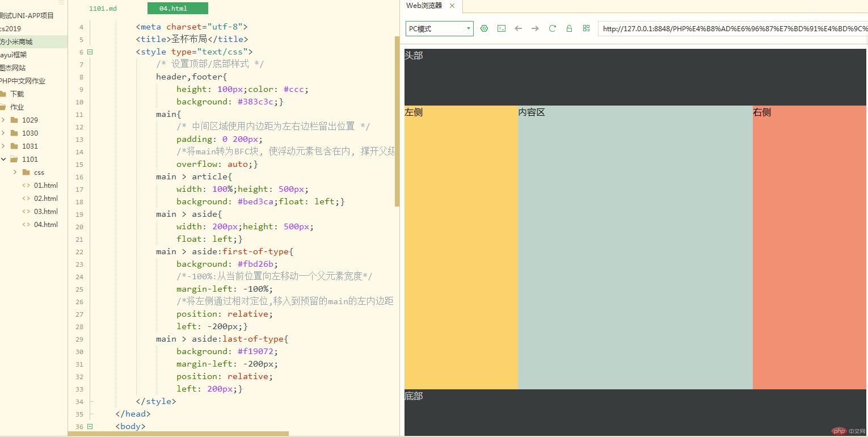Screen dimensions: 868x437
Task: Select the cs2019 project
Action: [10, 29]
